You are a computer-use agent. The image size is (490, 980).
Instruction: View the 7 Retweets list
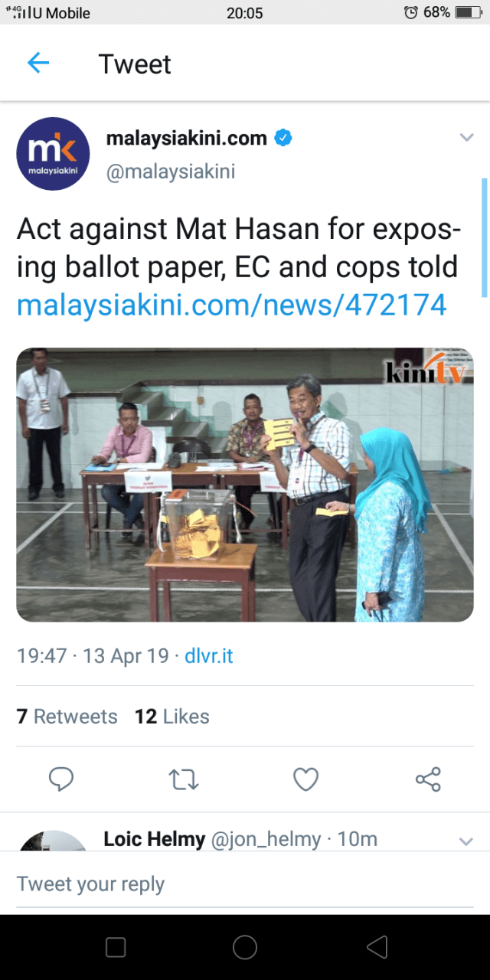tap(67, 717)
